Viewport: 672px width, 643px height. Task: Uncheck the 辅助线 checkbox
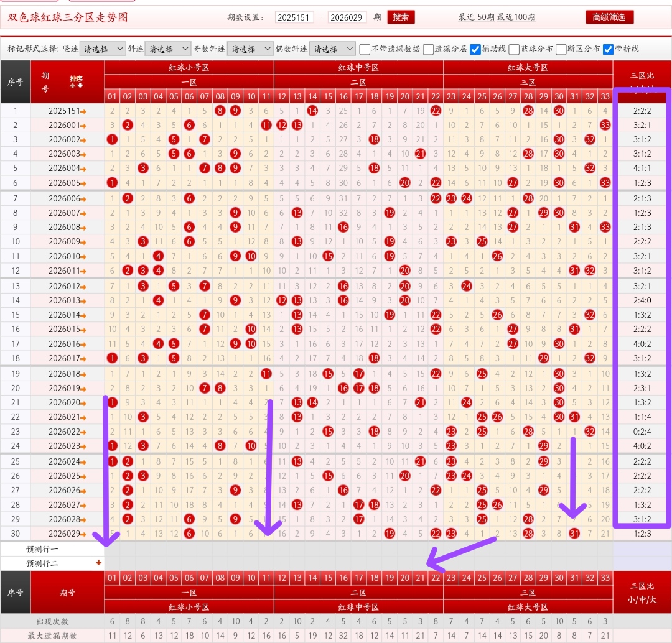tap(475, 49)
